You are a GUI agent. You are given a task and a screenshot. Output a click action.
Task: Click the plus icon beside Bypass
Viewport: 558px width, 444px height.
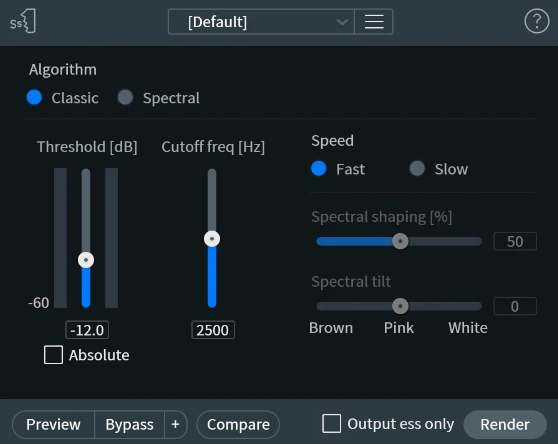pos(175,424)
